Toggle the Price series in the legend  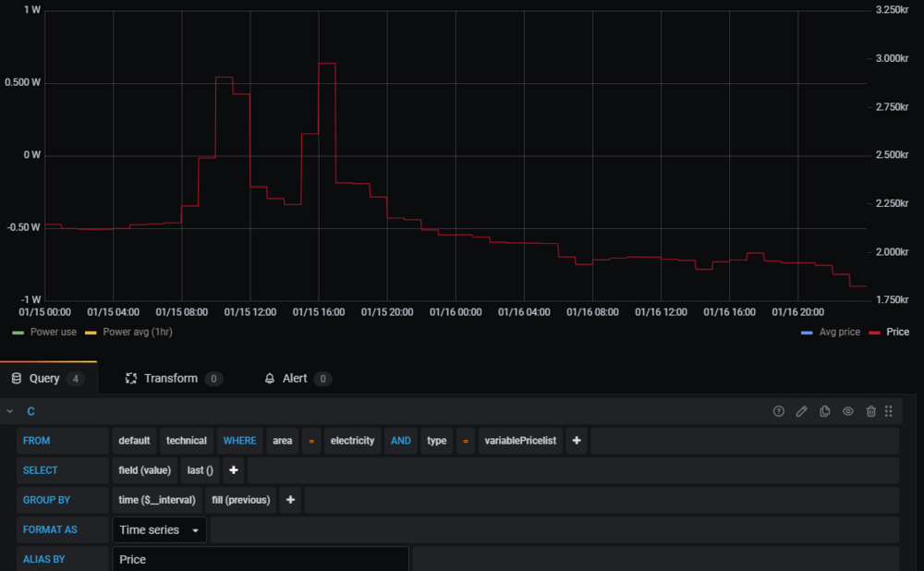pos(896,332)
